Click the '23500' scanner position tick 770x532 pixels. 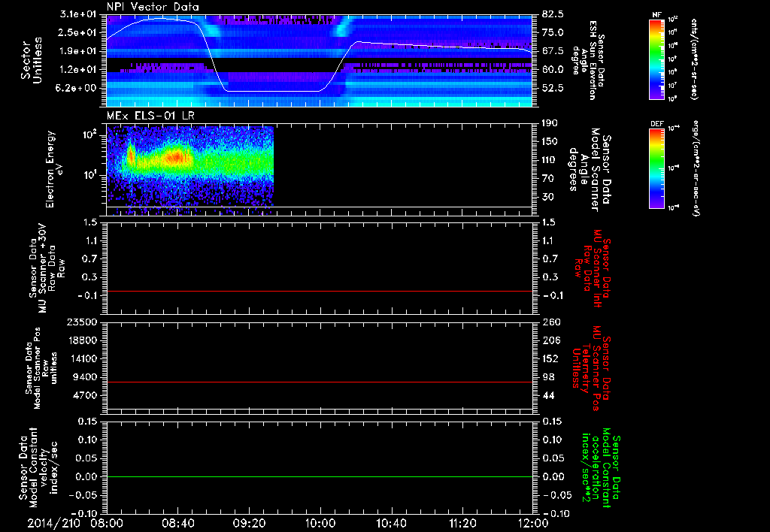[x=82, y=322]
